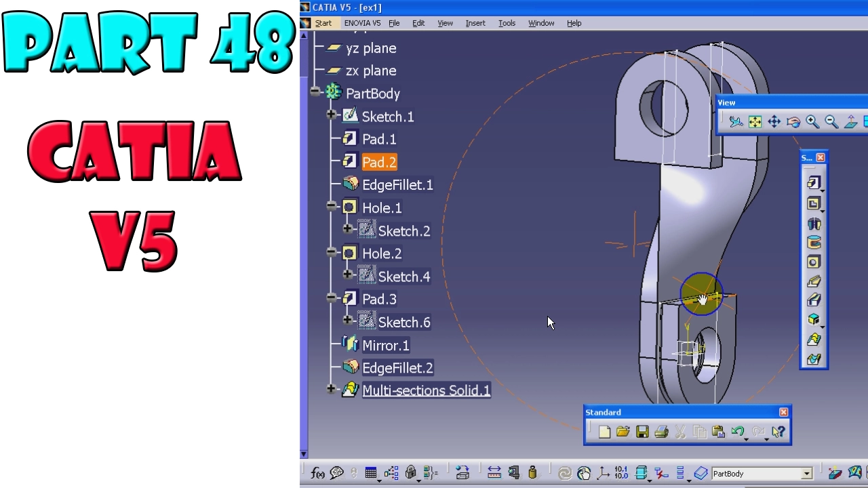Collapse the Hole.1 node
868x488 pixels.
(x=332, y=206)
